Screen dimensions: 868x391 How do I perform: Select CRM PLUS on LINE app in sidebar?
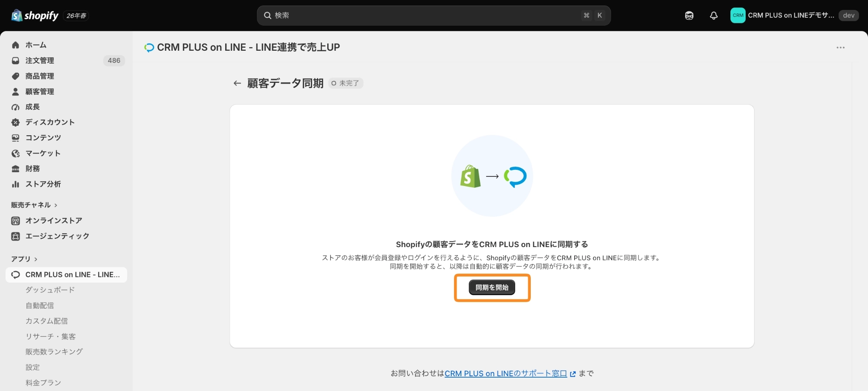pos(66,275)
